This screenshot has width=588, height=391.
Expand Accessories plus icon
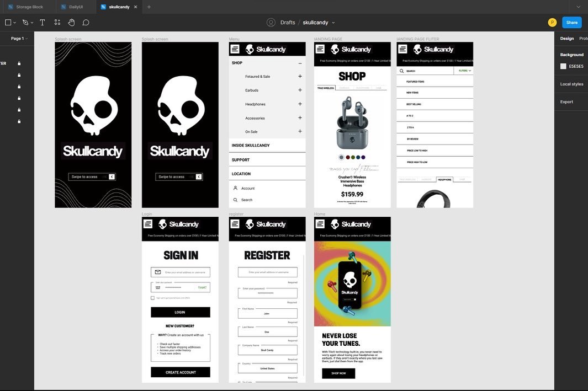pos(300,117)
